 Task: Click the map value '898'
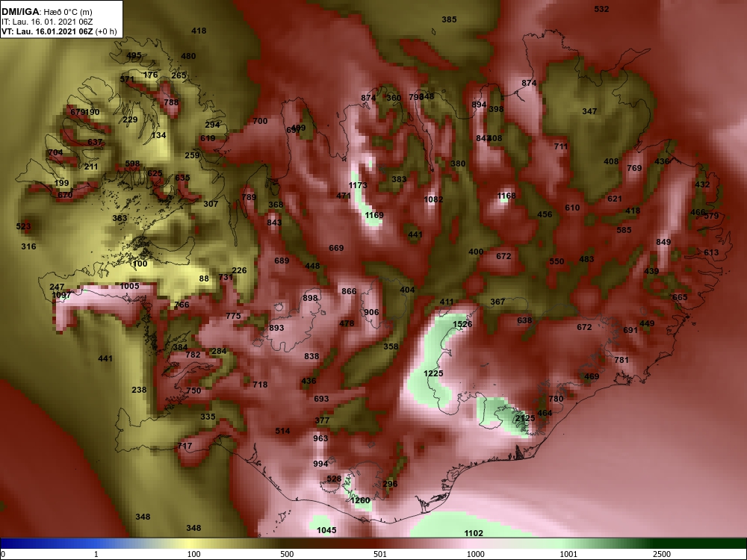310,298
